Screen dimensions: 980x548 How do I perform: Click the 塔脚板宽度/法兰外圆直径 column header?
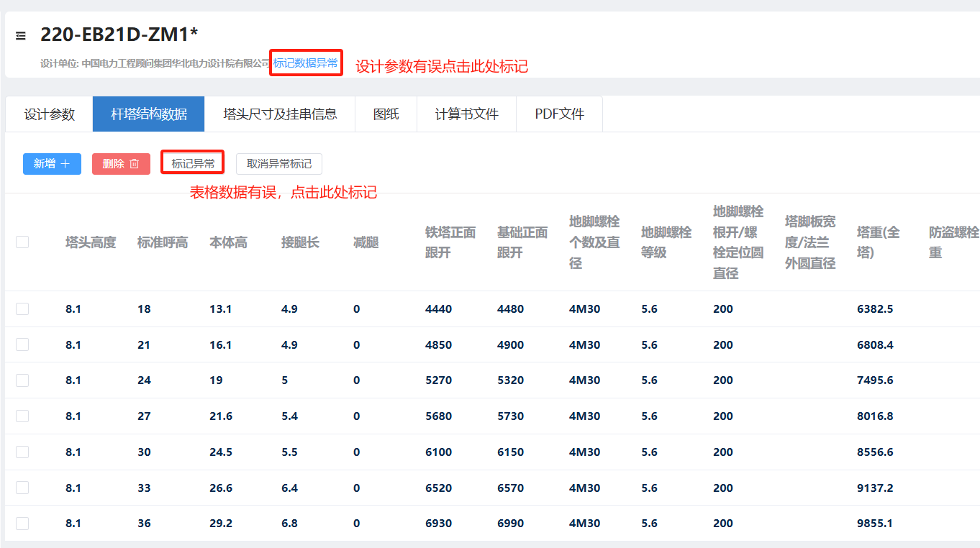click(810, 242)
